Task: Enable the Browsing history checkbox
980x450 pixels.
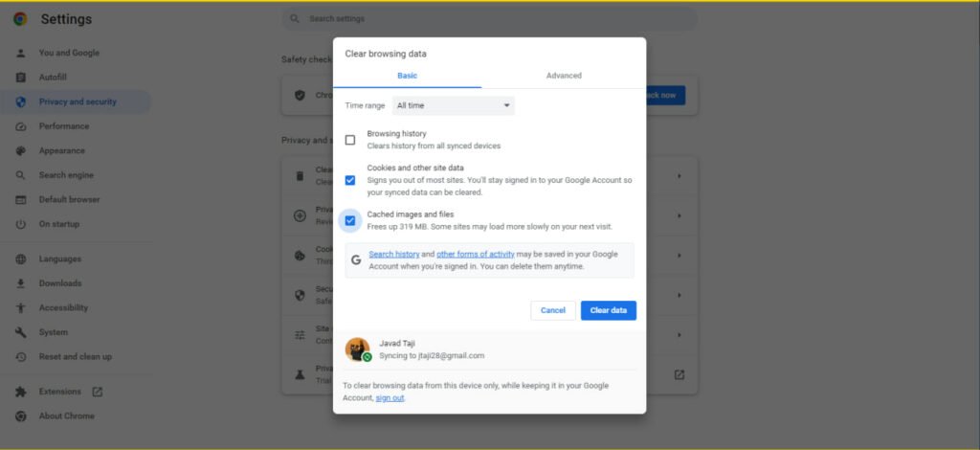Action: point(350,140)
